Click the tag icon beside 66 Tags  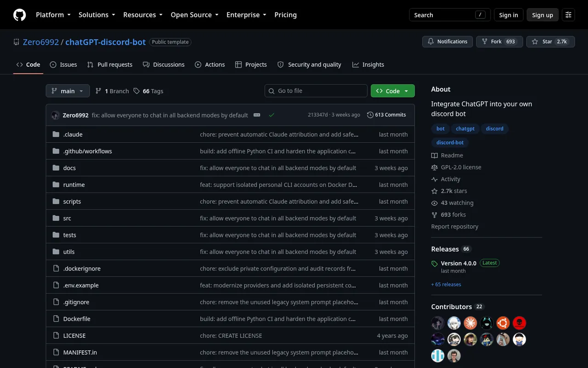tap(136, 91)
